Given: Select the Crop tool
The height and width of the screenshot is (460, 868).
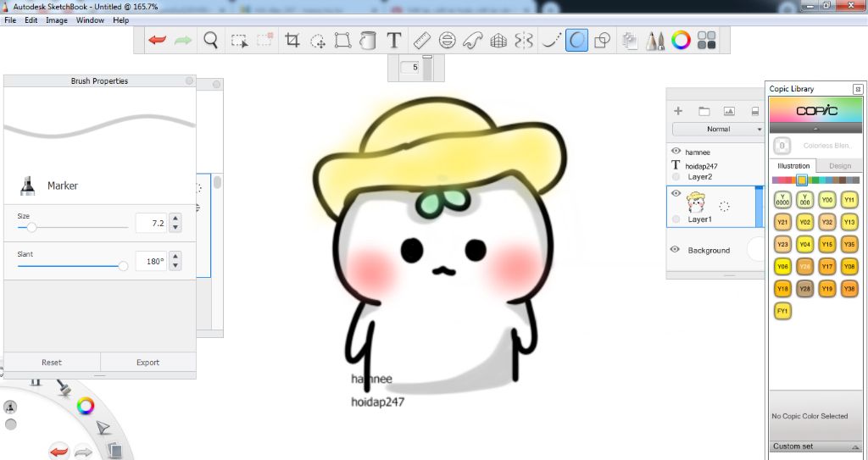Looking at the screenshot, I should click(292, 41).
